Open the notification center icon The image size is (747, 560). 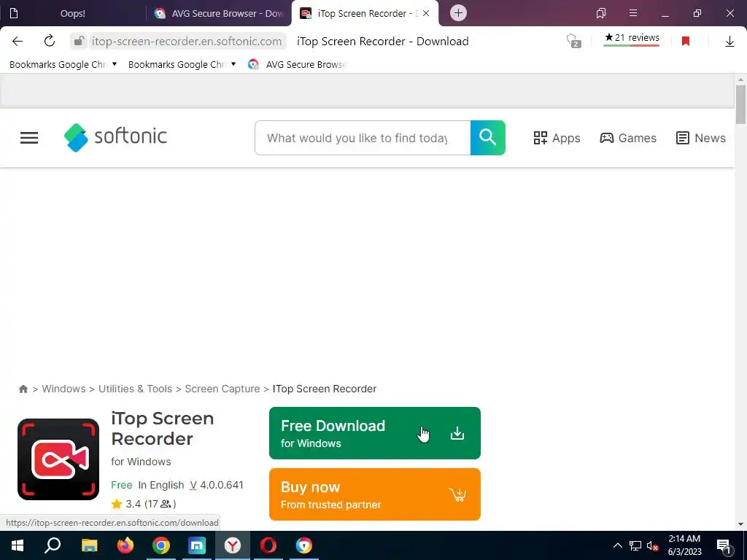pos(724,545)
